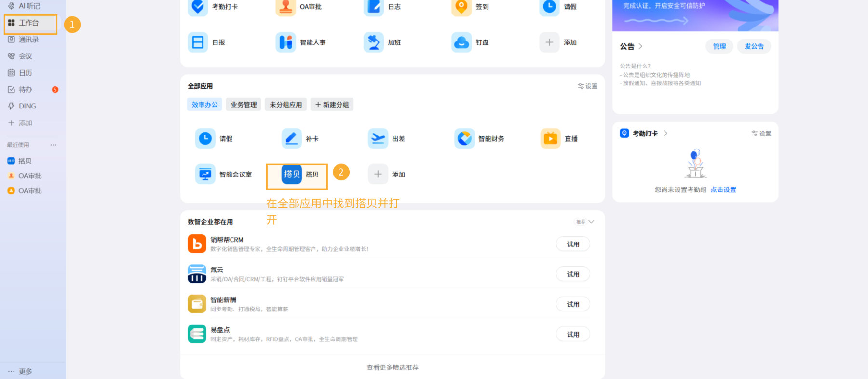868x379 pixels.
Task: Expand the 推荐 dropdown
Action: click(x=585, y=222)
